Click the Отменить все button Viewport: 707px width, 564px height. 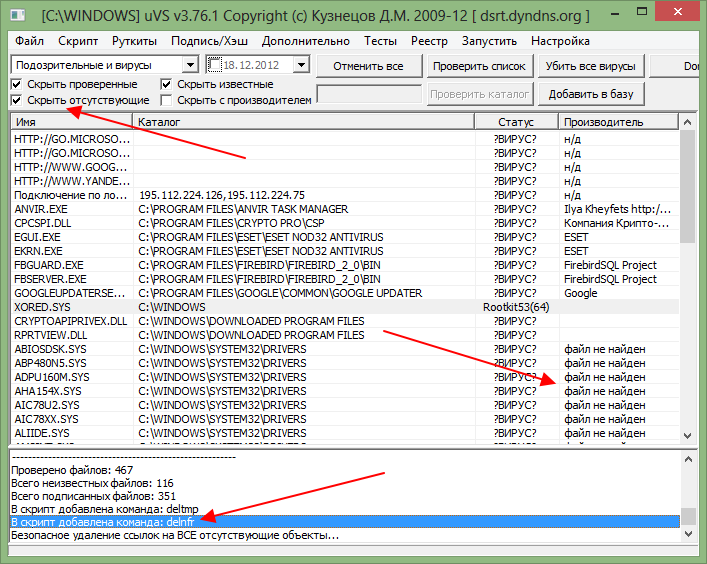368,66
